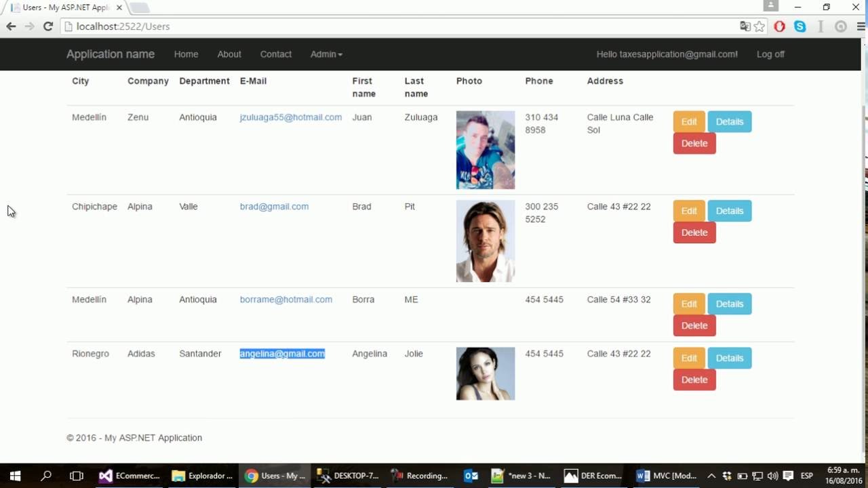Viewport: 868px width, 488px height.
Task: Click the Skype extension icon
Action: coord(800,26)
